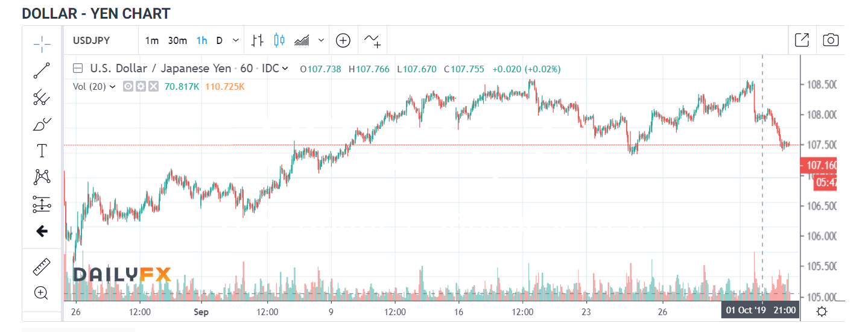Hide the Vol (20) indicator with eye icon
This screenshot has width=868, height=332.
click(x=128, y=87)
